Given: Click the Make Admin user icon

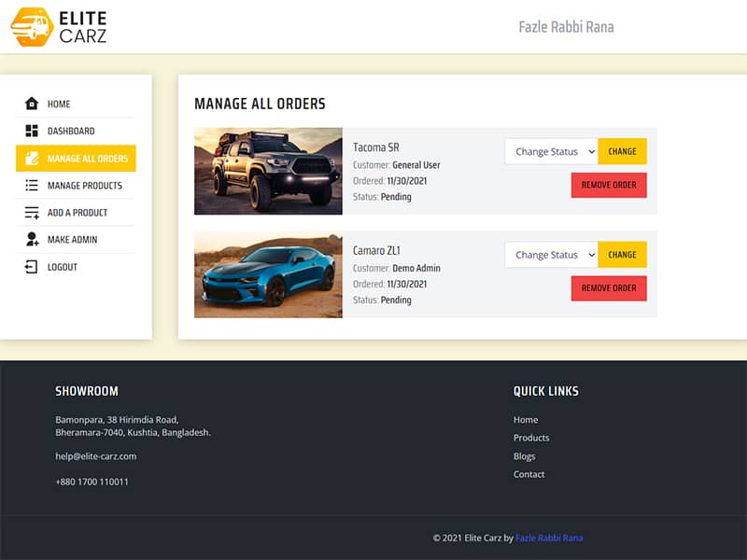Looking at the screenshot, I should [x=32, y=240].
